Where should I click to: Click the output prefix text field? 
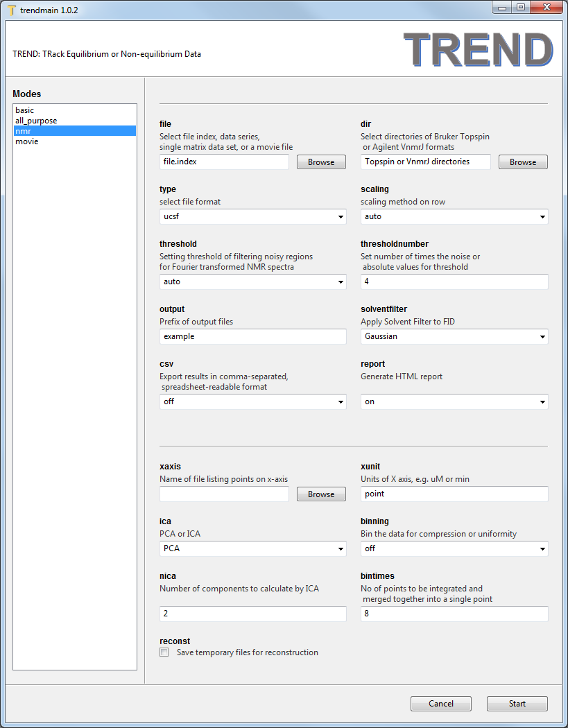point(252,337)
